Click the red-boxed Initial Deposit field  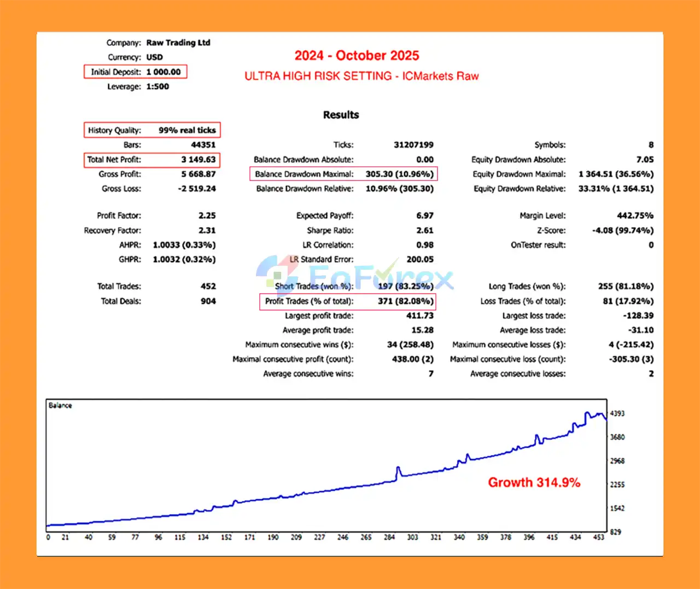tap(135, 72)
